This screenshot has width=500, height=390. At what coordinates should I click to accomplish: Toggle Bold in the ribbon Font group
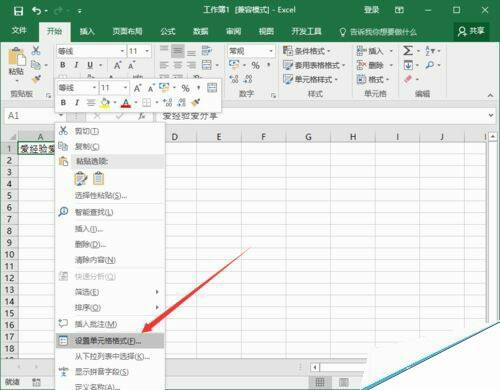(x=63, y=65)
